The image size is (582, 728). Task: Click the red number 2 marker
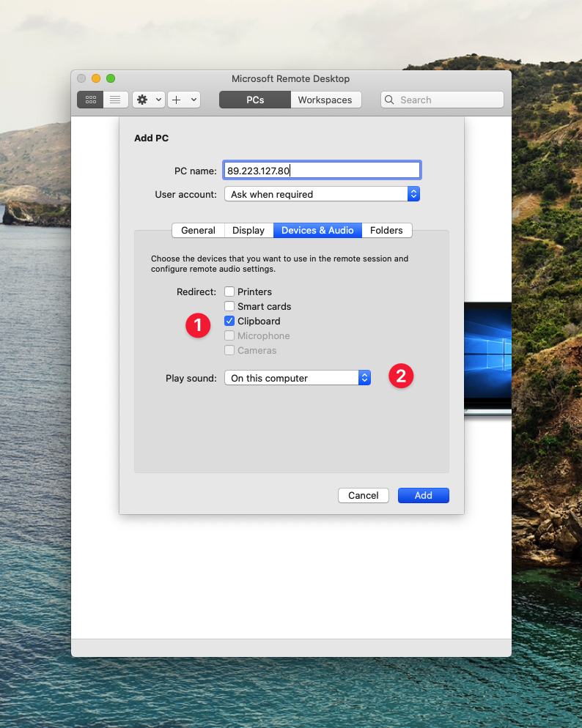pos(401,376)
